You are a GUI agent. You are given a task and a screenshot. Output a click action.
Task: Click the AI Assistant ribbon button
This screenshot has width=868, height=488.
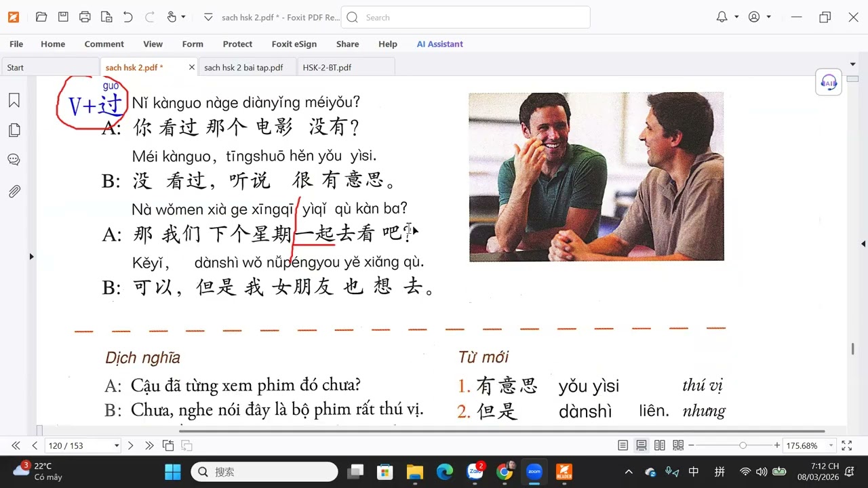440,44
